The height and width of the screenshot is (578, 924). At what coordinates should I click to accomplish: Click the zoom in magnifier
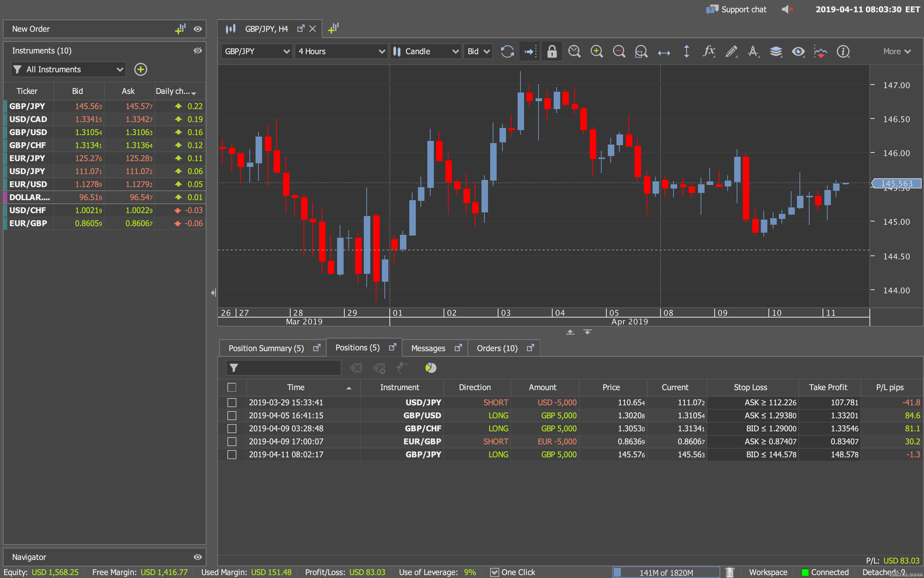596,51
